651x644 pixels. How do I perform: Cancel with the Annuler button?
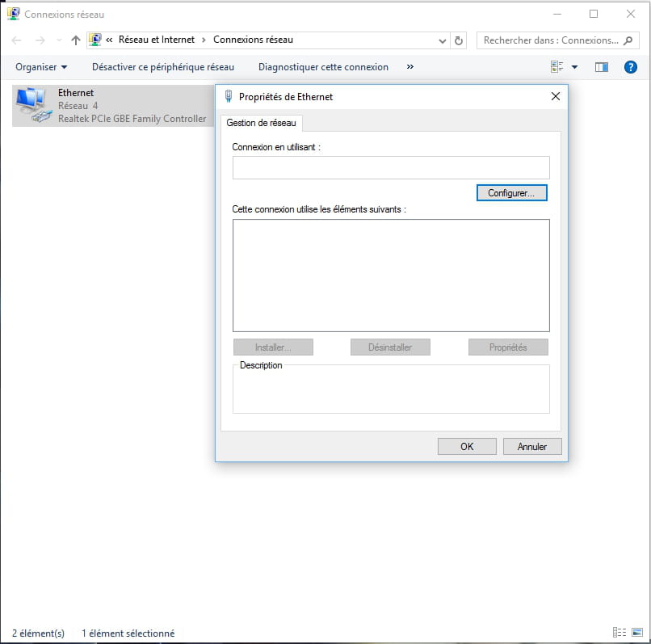(532, 447)
